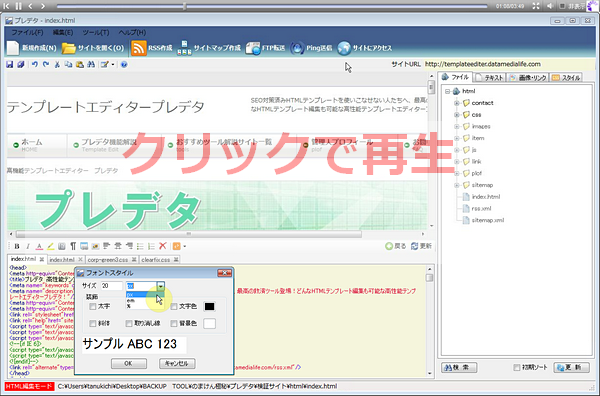Toggle the 初期ソート checkbox

point(517,368)
